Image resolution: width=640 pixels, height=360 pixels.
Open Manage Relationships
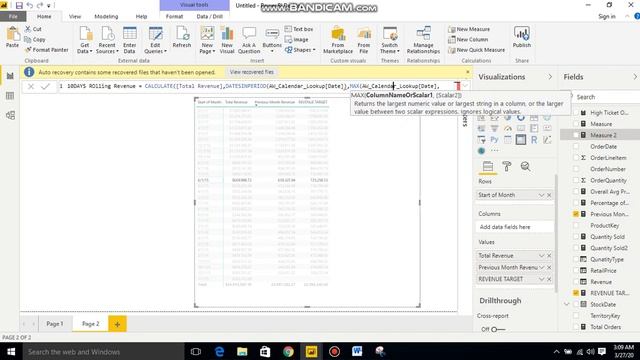pyautogui.click(x=423, y=40)
